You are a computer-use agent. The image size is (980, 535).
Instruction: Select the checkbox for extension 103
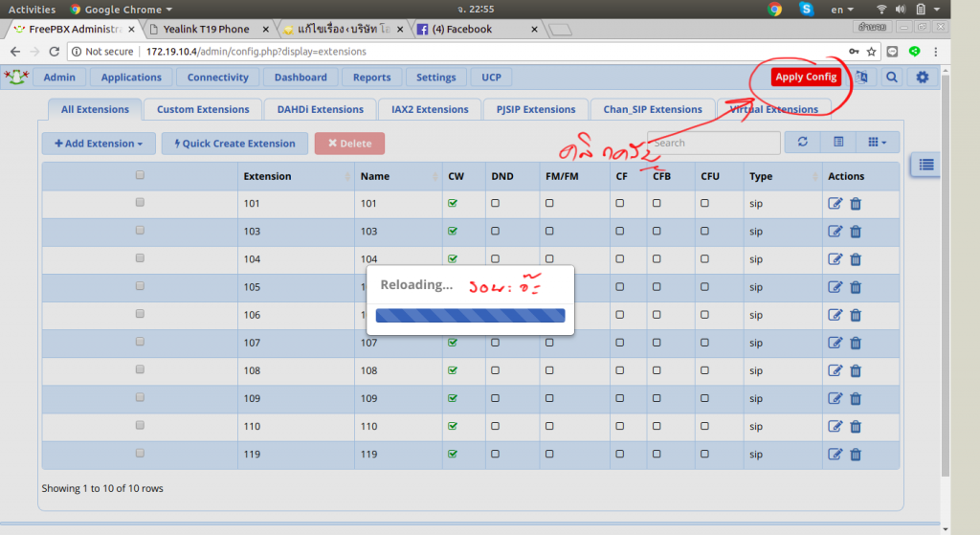[x=140, y=230]
